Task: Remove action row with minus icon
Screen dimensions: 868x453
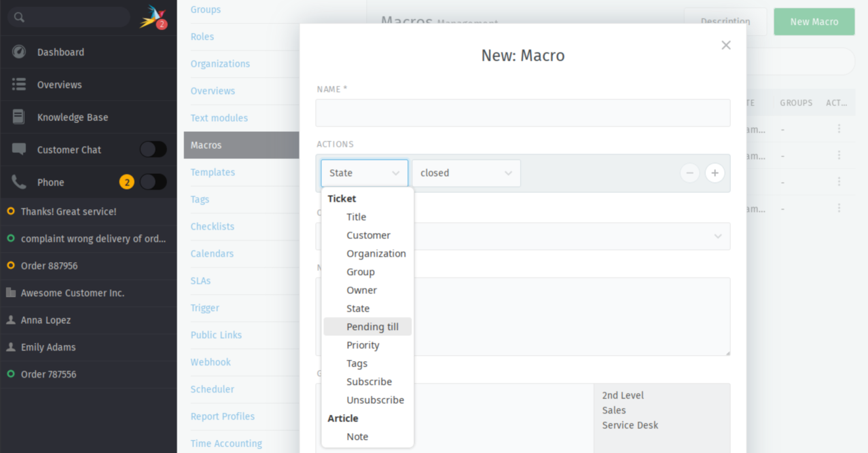Action: click(689, 173)
